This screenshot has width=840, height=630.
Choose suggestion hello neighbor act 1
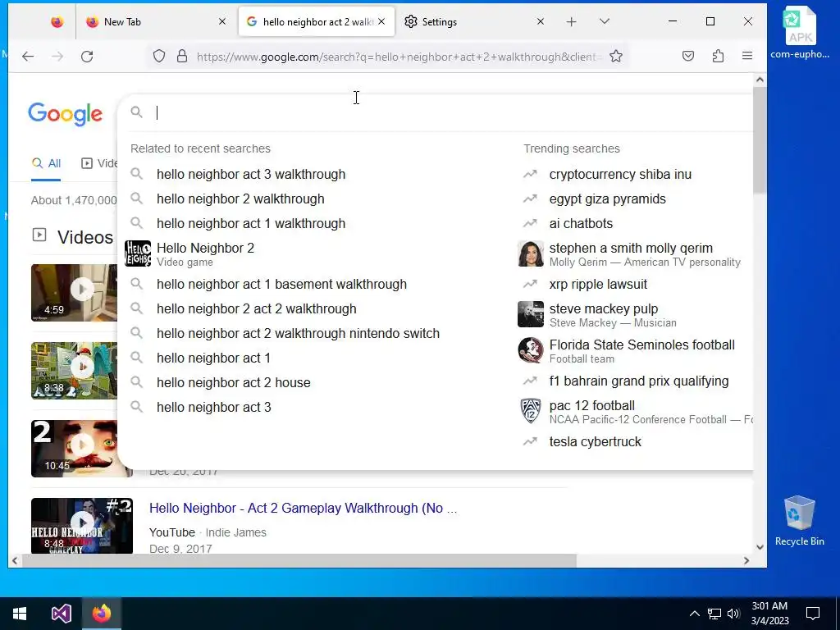click(x=213, y=358)
